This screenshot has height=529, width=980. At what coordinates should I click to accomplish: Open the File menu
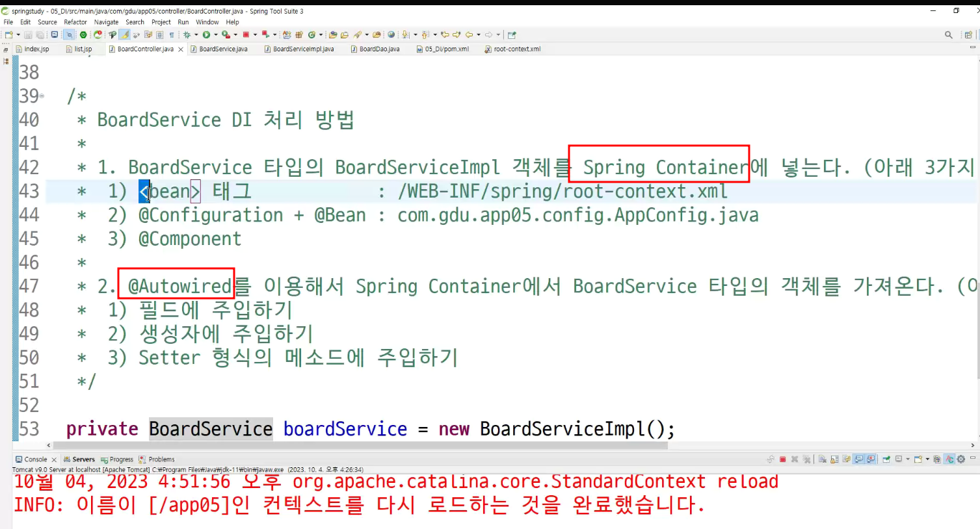8,22
